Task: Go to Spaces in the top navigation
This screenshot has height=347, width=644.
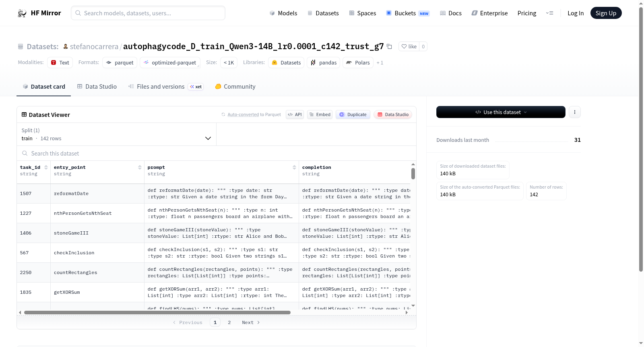Action: point(362,13)
